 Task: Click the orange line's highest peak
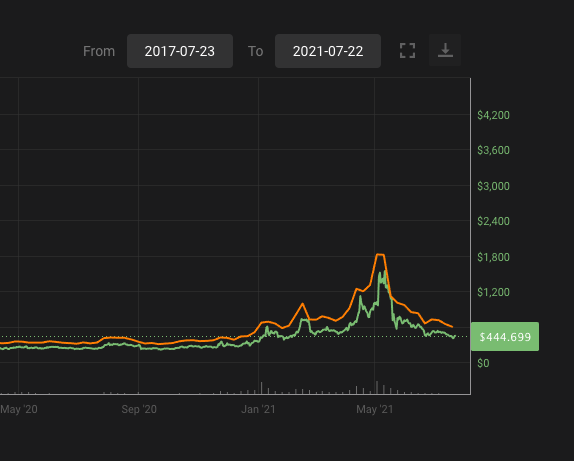(x=380, y=254)
